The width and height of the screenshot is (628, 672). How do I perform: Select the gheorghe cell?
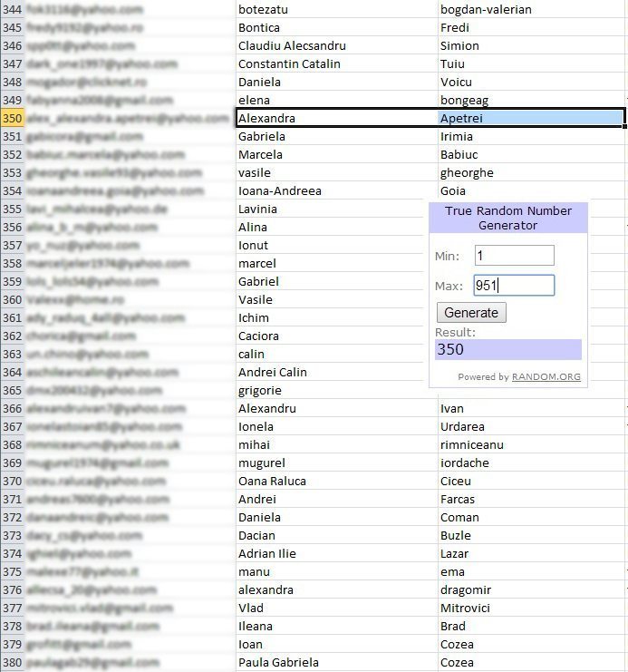click(531, 172)
